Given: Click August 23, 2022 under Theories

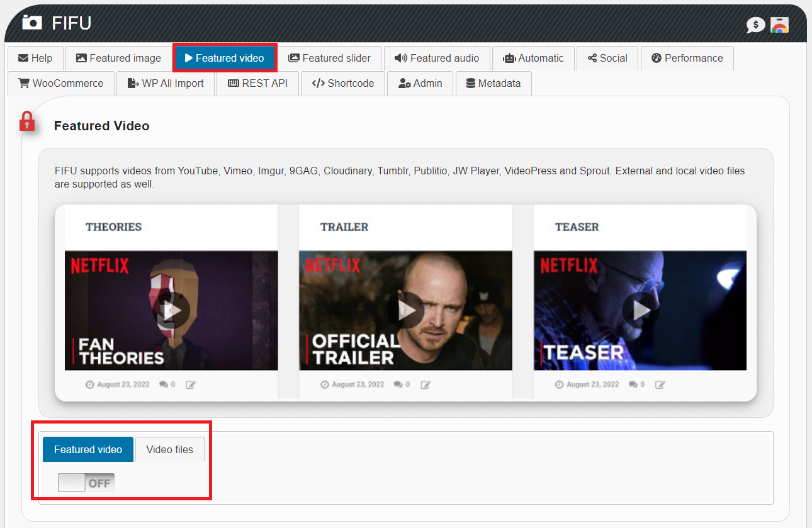Looking at the screenshot, I should pos(123,385).
